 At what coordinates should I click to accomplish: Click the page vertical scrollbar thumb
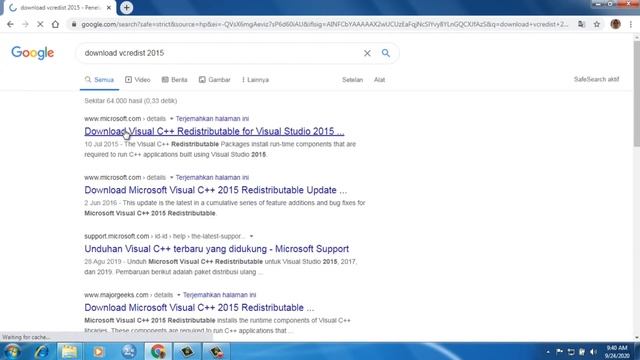tap(636, 93)
